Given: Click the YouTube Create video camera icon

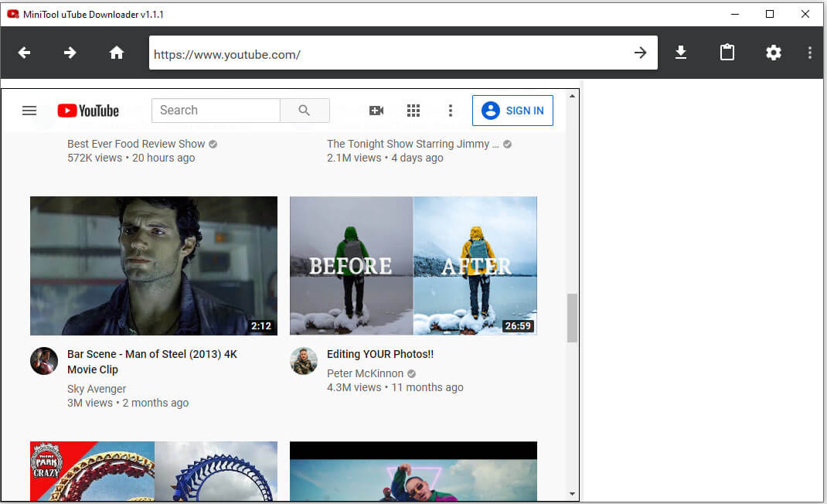Looking at the screenshot, I should pyautogui.click(x=376, y=111).
